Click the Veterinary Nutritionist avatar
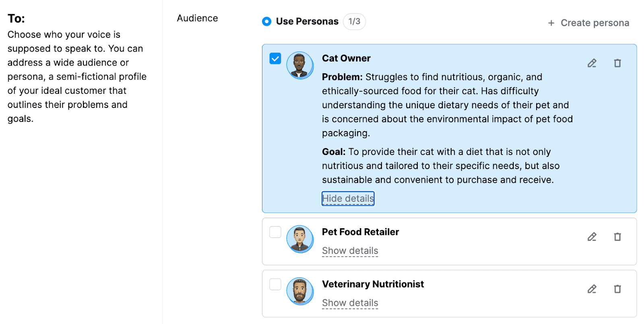The width and height of the screenshot is (644, 324). point(299,291)
